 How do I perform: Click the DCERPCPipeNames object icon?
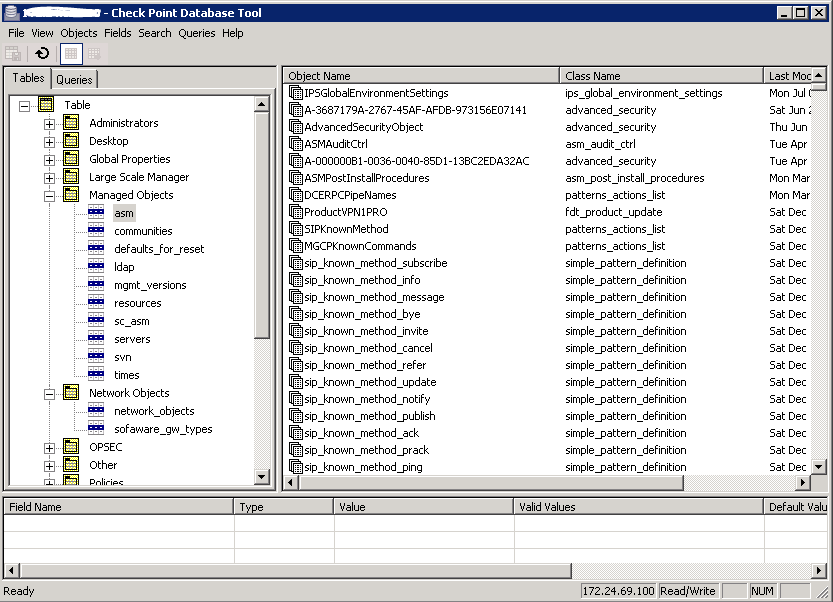295,195
